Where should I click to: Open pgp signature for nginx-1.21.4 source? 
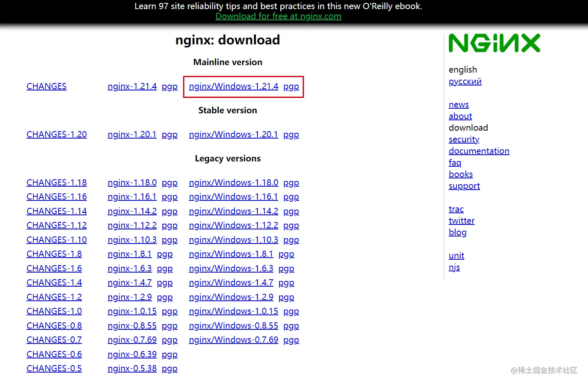coord(169,87)
